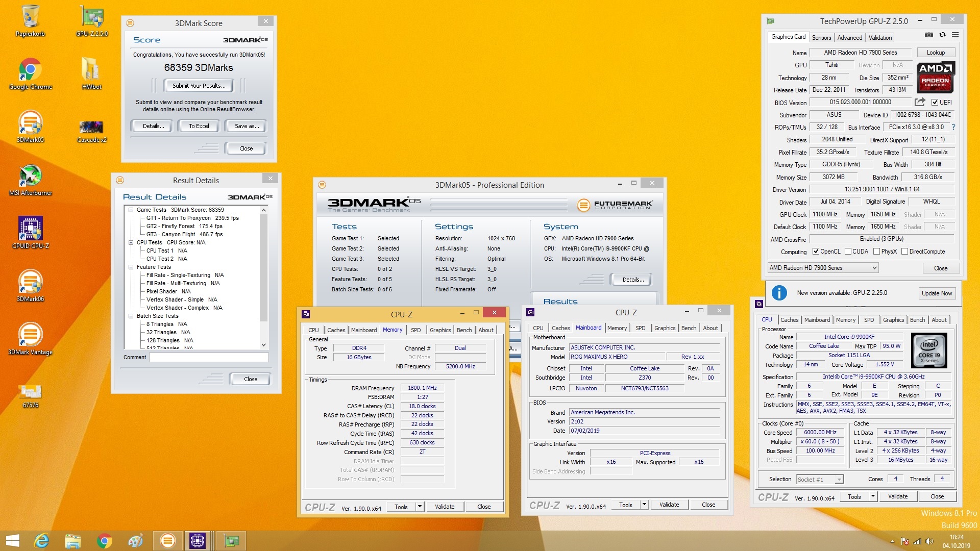Toggle the UEFI checkbox in GPU-Z
This screenshot has height=551, width=980.
(935, 103)
